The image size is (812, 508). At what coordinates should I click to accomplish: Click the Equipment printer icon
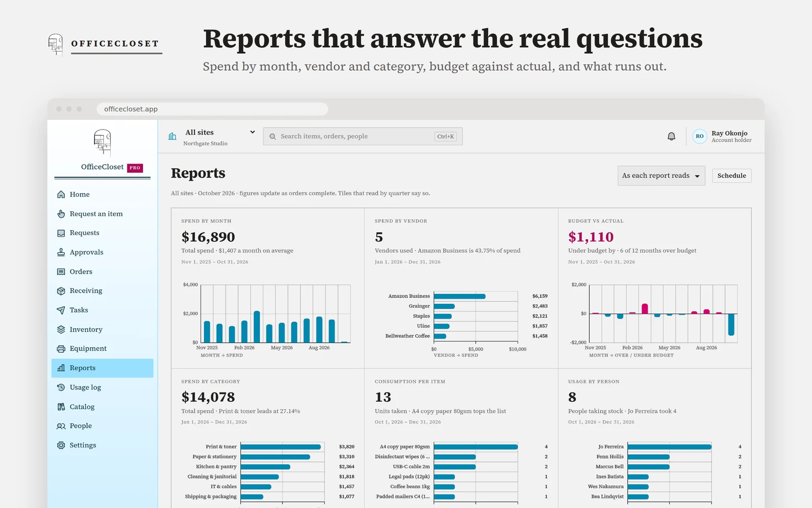click(61, 349)
